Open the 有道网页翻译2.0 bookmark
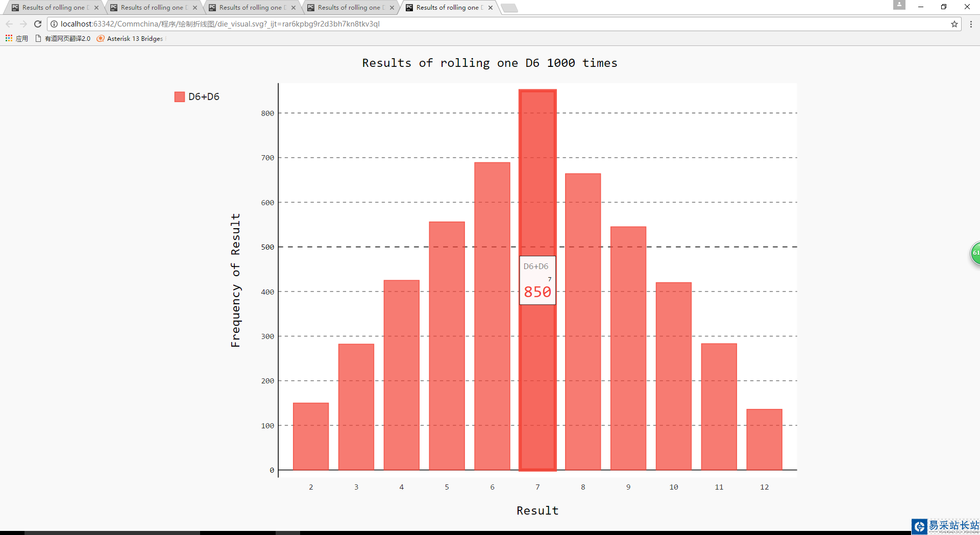This screenshot has height=535, width=980. 63,38
